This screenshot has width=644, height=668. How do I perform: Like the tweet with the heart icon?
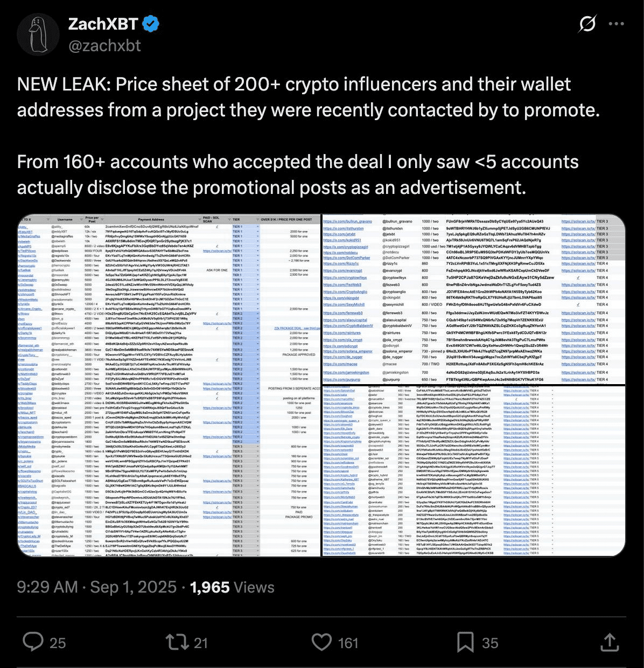coord(322,642)
